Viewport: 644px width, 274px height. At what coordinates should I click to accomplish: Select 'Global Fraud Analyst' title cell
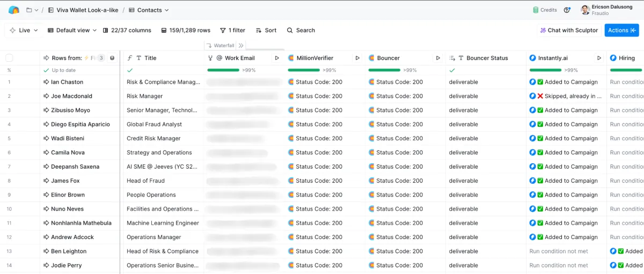pyautogui.click(x=163, y=125)
